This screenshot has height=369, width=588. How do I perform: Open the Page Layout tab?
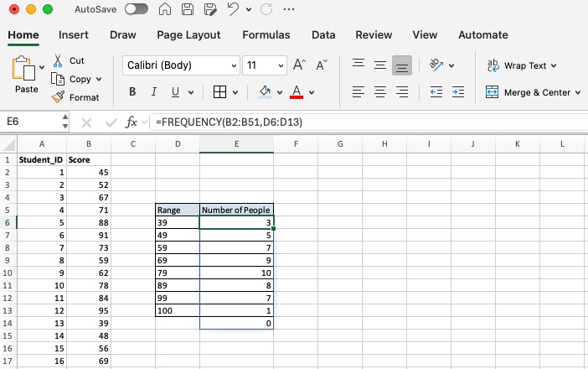188,35
